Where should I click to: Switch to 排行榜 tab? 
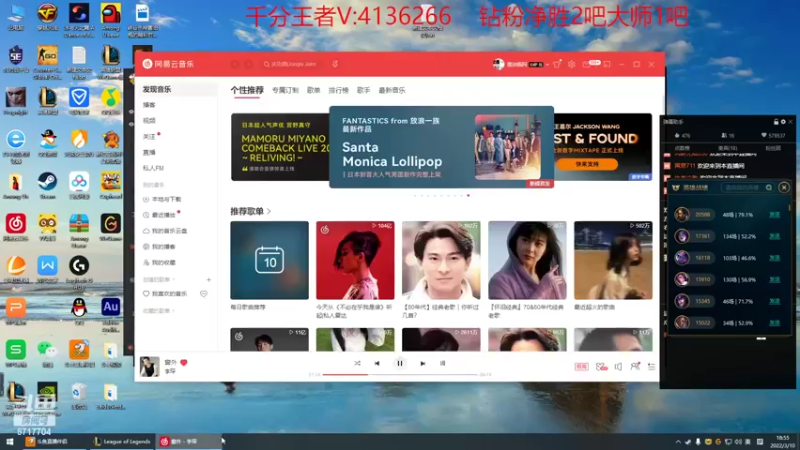point(338,90)
